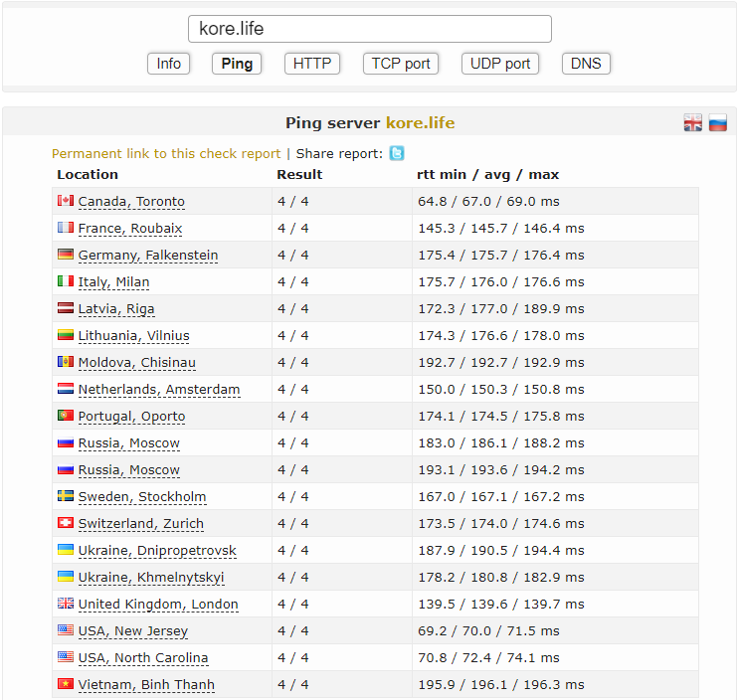Click the Sweden flag icon beside Stockholm

pos(66,495)
